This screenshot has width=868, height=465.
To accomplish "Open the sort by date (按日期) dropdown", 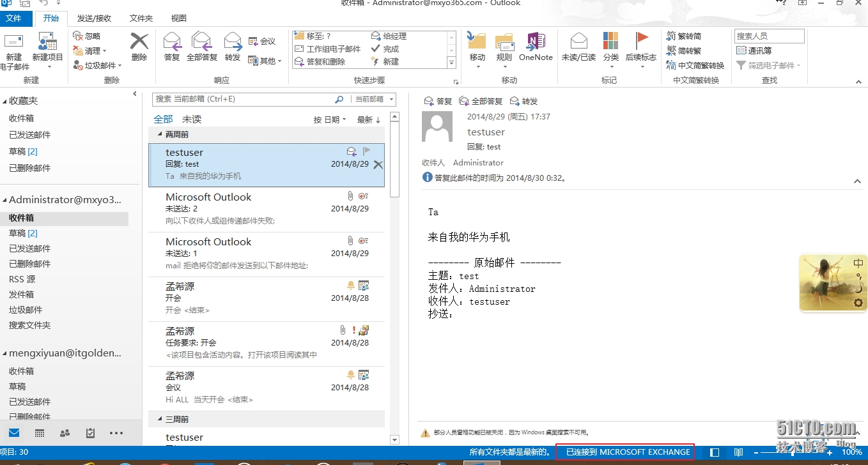I will click(330, 120).
